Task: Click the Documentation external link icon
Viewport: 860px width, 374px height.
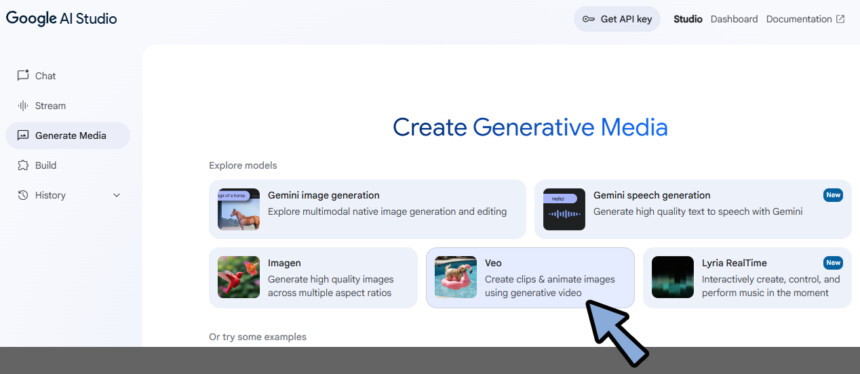Action: pos(840,19)
